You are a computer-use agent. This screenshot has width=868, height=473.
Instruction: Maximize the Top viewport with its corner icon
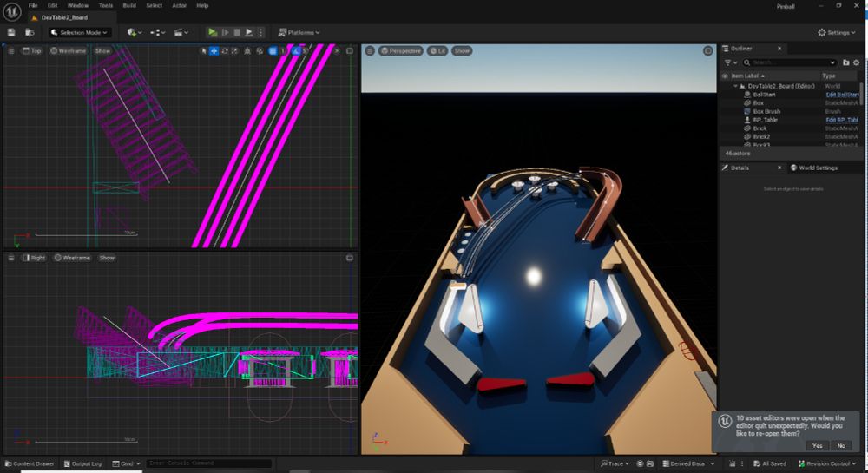click(350, 51)
